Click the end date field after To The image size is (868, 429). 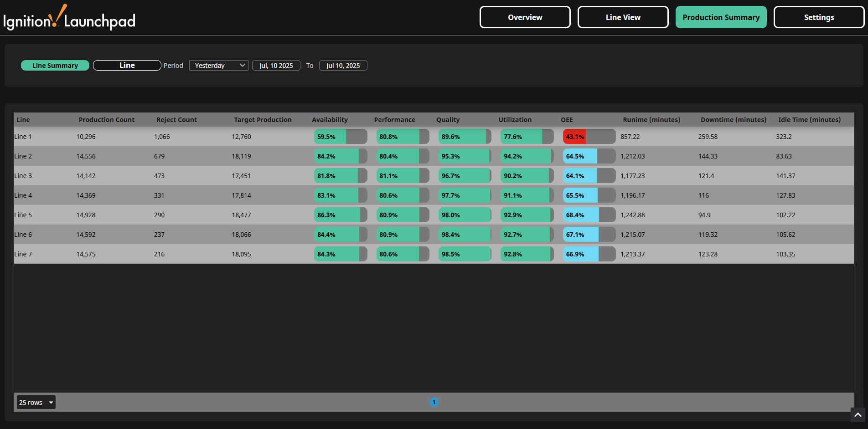[x=343, y=66]
